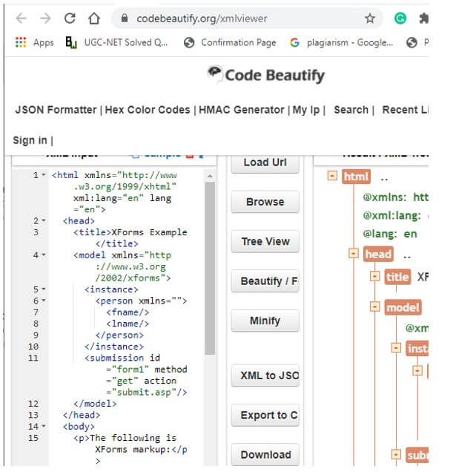The height and width of the screenshot is (472, 476).
Task: Fold line 2 head tag in editor
Action: 44,221
